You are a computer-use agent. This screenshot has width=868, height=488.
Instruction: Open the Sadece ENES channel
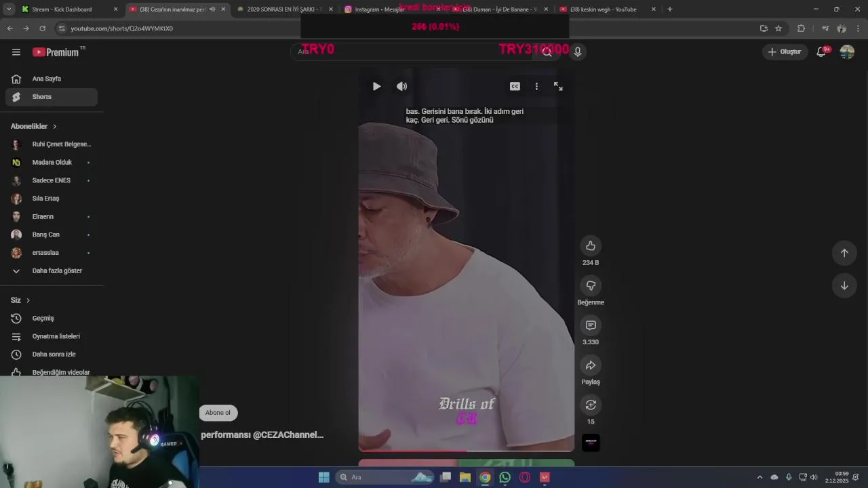[x=52, y=180]
